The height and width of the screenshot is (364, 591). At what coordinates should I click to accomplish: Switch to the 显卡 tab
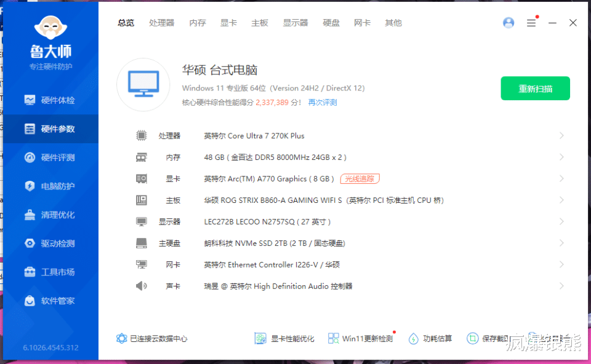pyautogui.click(x=228, y=23)
